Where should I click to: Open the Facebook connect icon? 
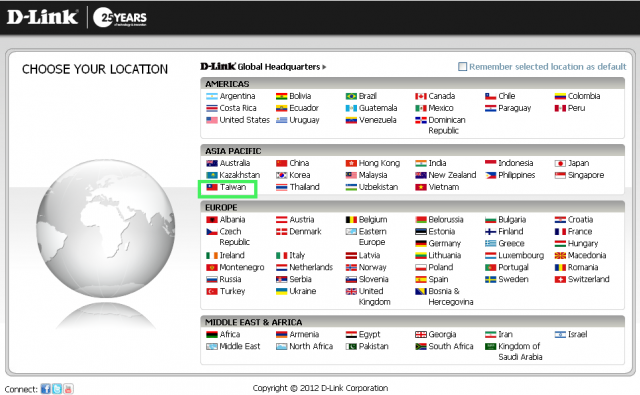click(x=45, y=389)
